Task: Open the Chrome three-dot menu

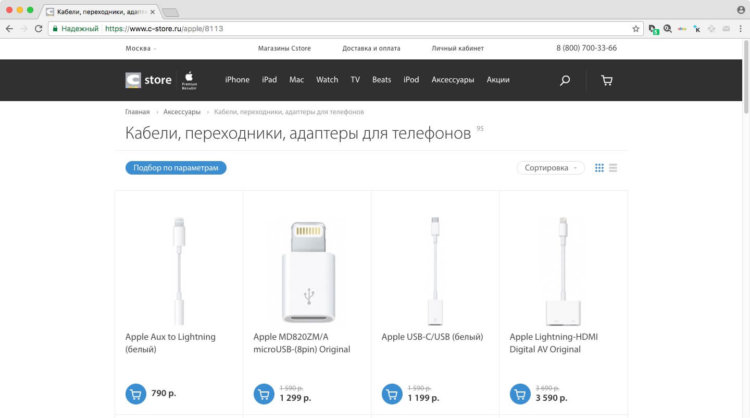Action: 740,29
